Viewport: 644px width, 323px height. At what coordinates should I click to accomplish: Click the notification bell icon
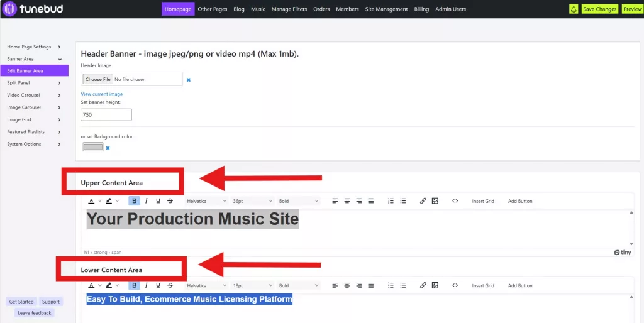pyautogui.click(x=574, y=9)
